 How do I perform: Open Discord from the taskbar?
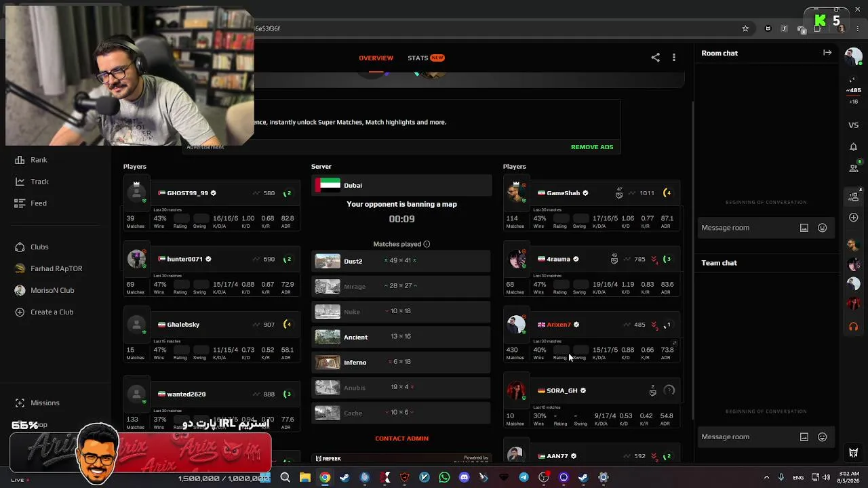coord(464,478)
